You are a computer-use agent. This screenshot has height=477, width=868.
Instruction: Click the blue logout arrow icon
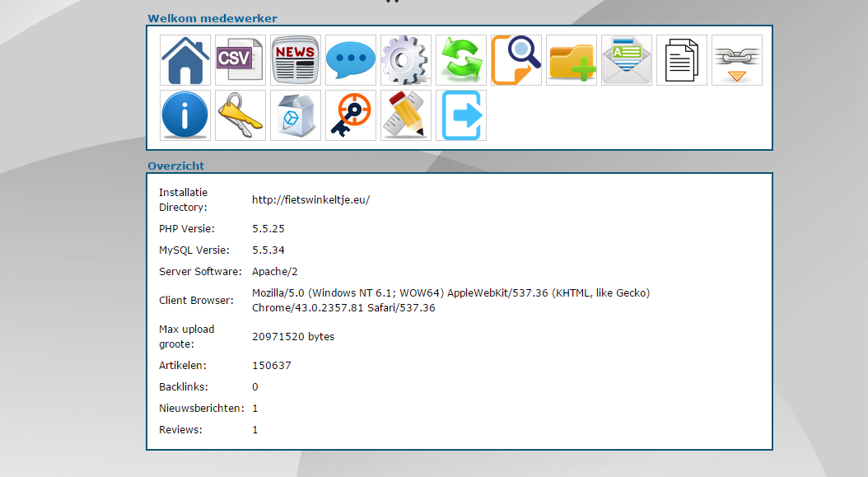(461, 115)
